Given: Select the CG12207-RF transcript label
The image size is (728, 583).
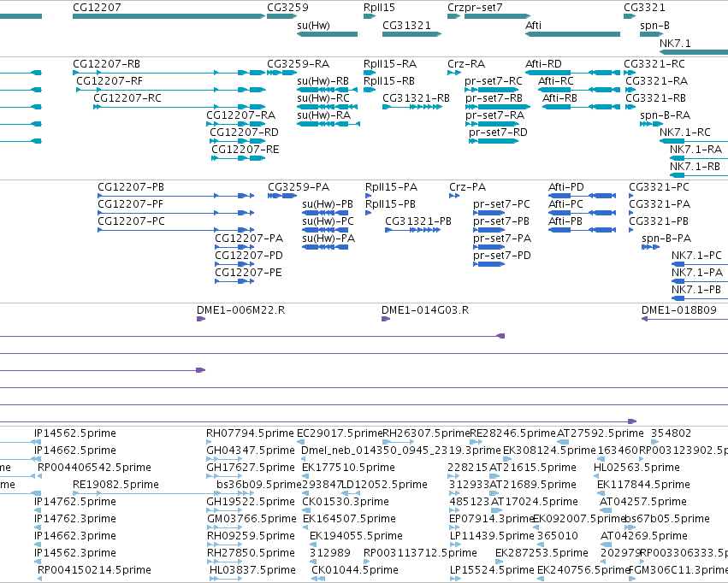Looking at the screenshot, I should point(109,80).
